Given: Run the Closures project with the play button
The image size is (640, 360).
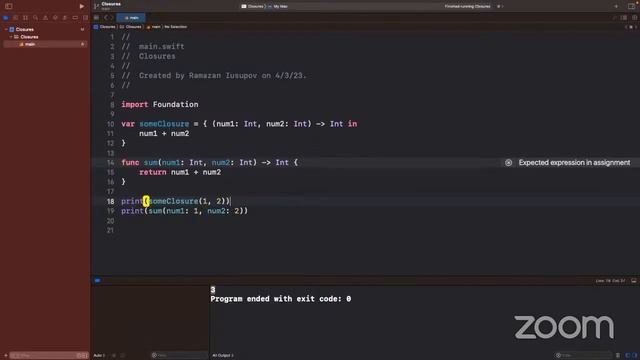Looking at the screenshot, I should [x=82, y=6].
